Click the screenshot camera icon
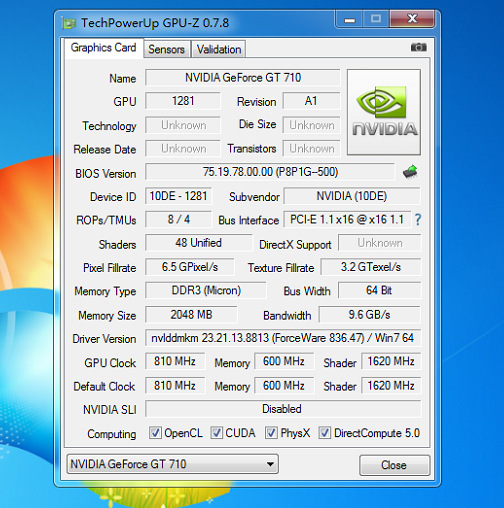 (419, 47)
